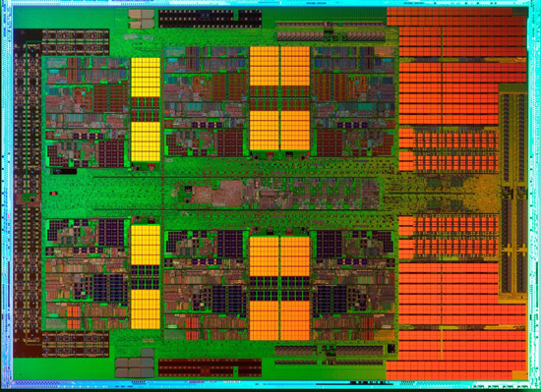Screen dimensions: 541x392
Task: Select the bottommost yellow block in left column
Action: [x=146, y=309]
